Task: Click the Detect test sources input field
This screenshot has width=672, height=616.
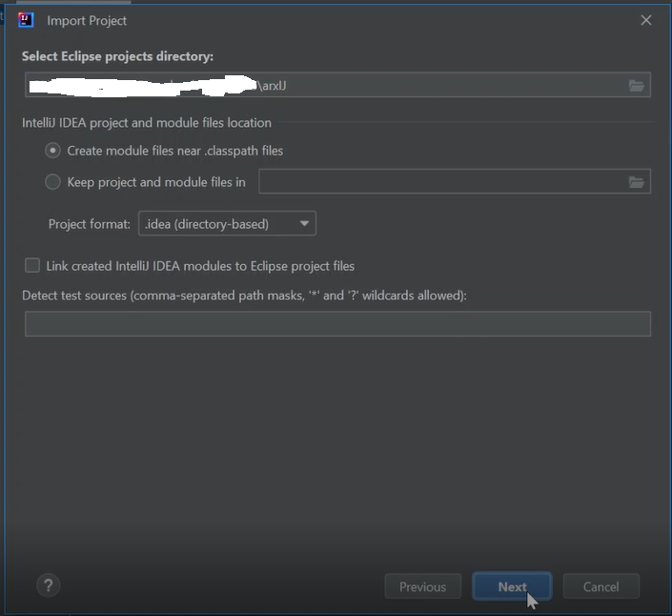Action: tap(337, 324)
